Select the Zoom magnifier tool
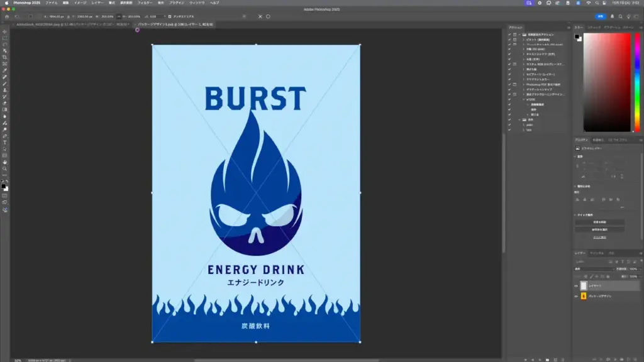 (4, 168)
